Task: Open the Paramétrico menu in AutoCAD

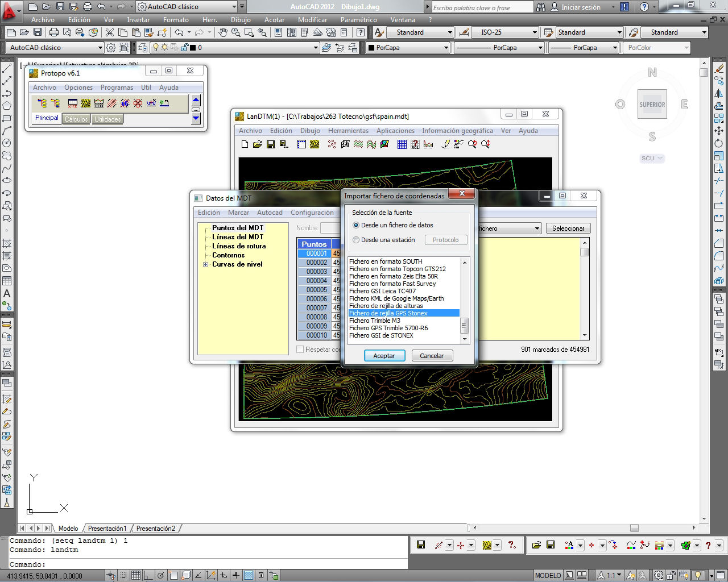Action: coord(358,20)
